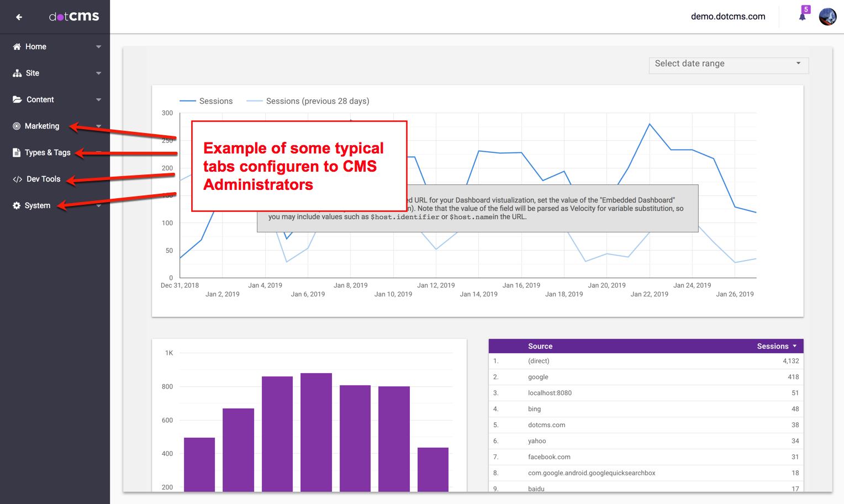Image resolution: width=844 pixels, height=504 pixels.
Task: Open the Select date range dropdown
Action: [728, 64]
